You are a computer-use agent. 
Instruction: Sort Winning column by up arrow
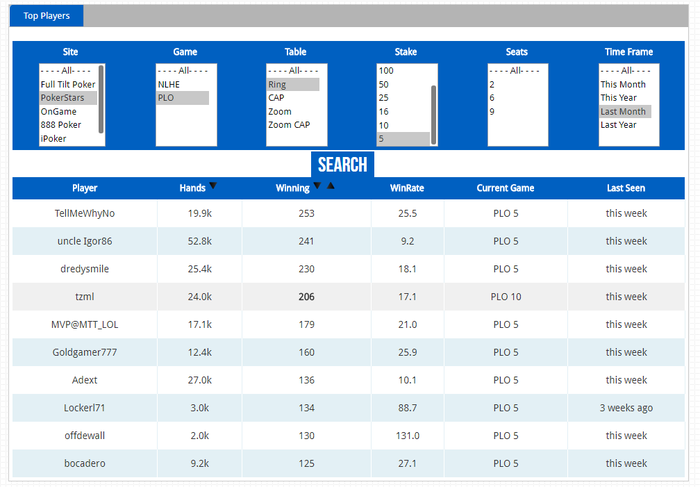tap(330, 185)
